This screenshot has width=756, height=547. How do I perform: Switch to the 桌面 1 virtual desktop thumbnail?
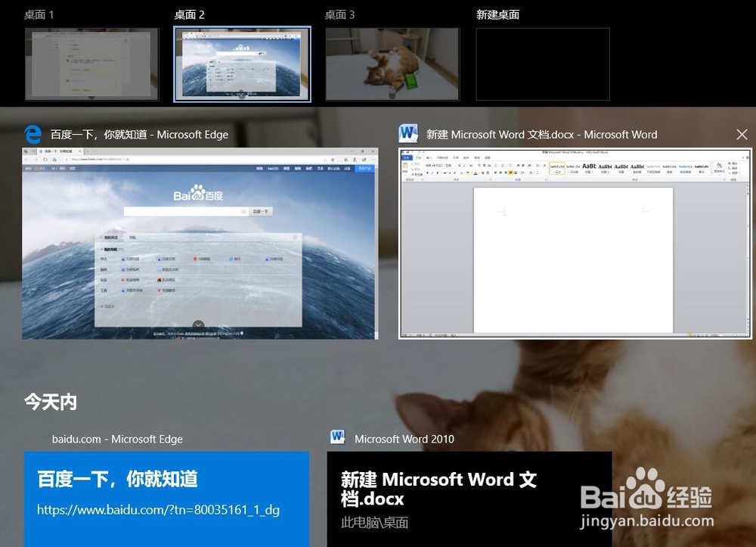pyautogui.click(x=91, y=64)
